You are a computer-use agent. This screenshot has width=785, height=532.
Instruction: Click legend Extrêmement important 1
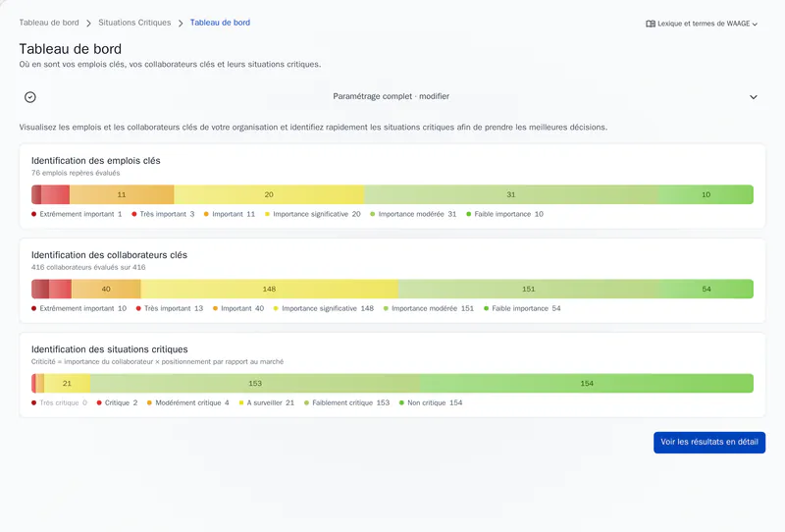pos(77,214)
